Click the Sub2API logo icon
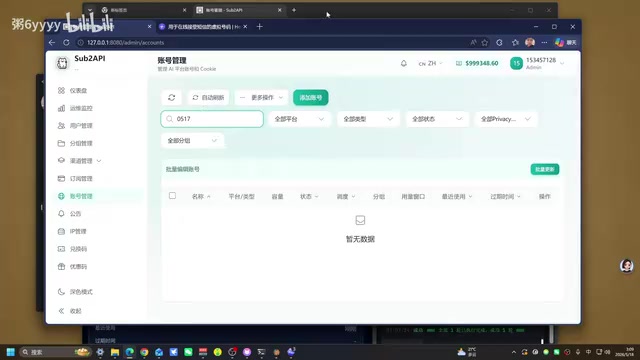The height and width of the screenshot is (360, 640). [x=62, y=63]
